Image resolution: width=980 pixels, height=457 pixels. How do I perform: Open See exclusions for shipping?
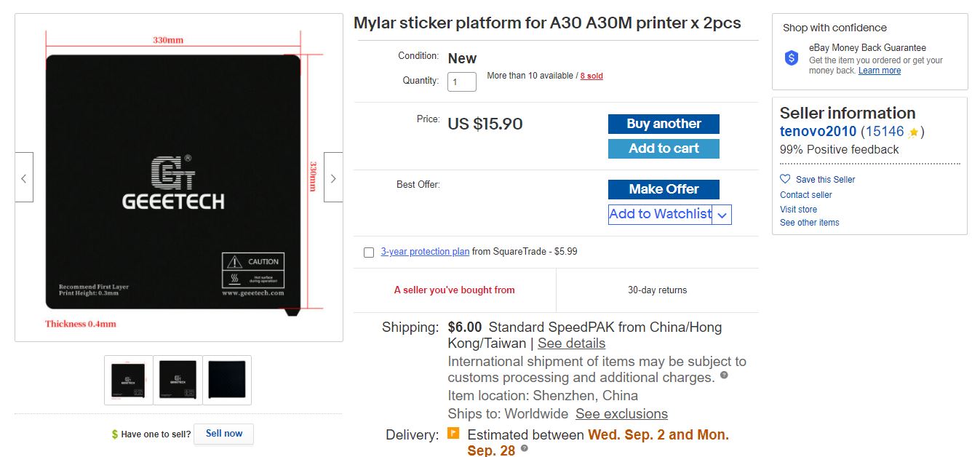tap(621, 414)
